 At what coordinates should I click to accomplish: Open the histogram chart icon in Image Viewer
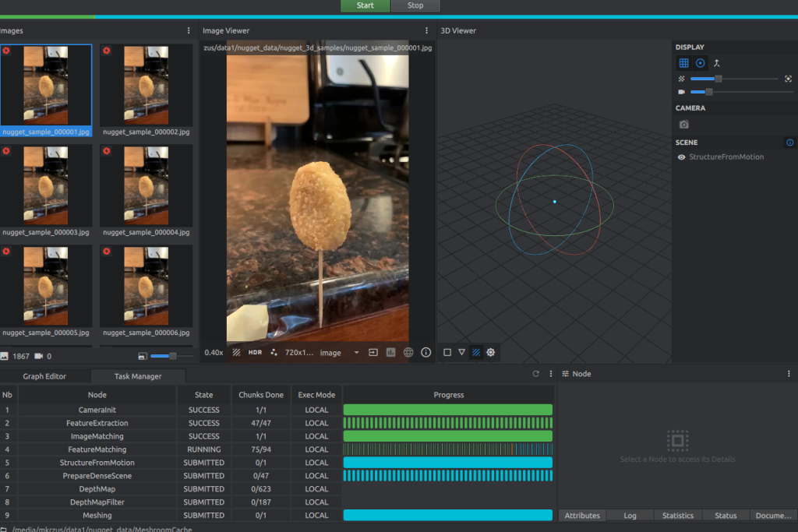(390, 352)
